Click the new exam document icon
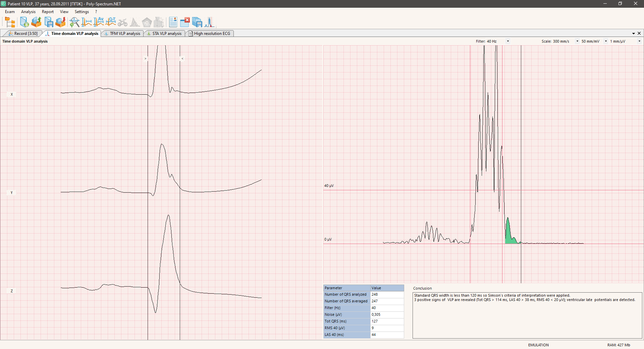The image size is (644, 349). tap(24, 22)
